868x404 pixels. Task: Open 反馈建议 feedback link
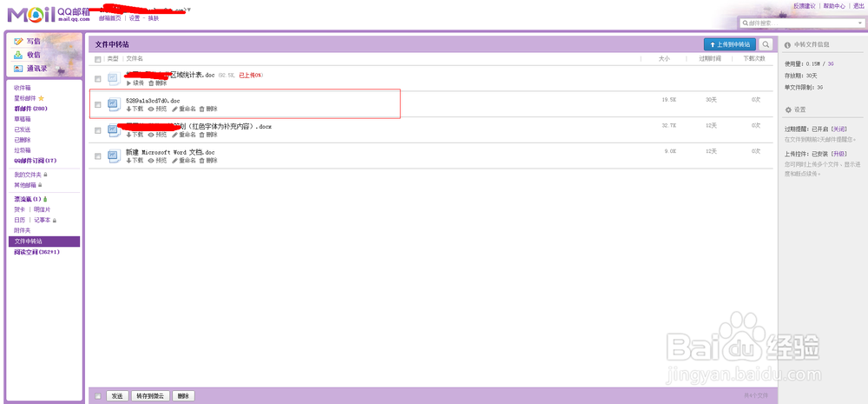[x=804, y=6]
